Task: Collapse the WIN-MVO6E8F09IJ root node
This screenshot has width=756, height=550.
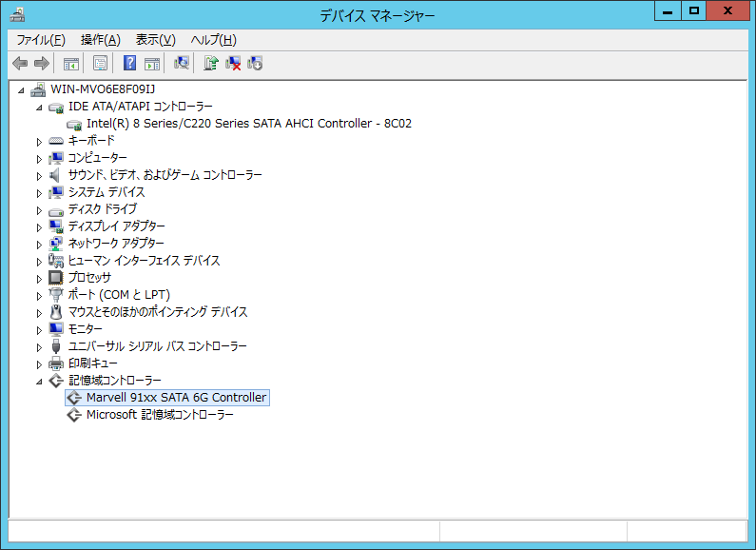Action: click(x=21, y=90)
